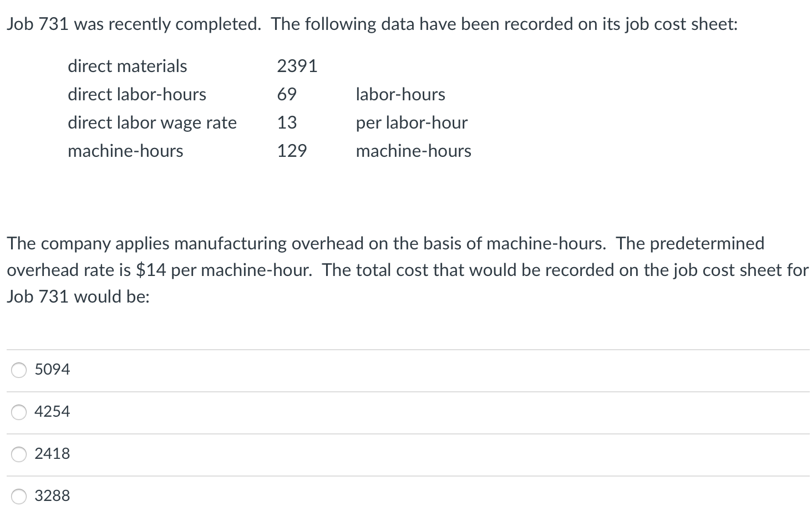The height and width of the screenshot is (532, 812).
Task: Select the radio button for answer 3288
Action: [18, 496]
